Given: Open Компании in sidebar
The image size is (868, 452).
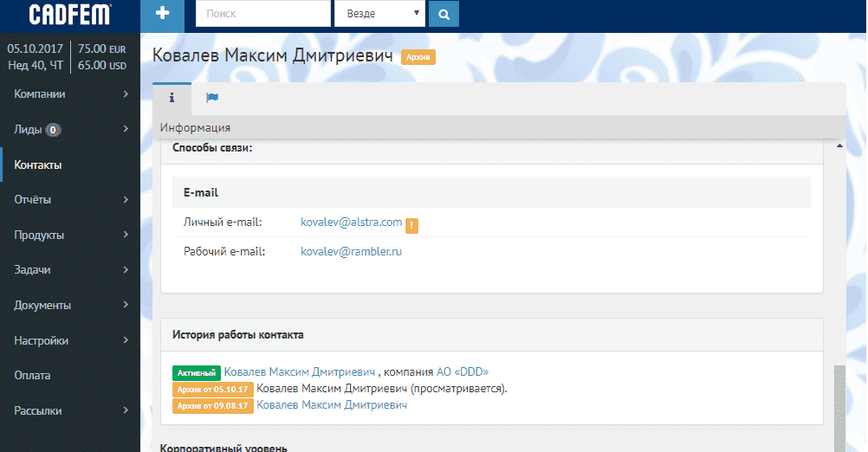Looking at the screenshot, I should pos(39,94).
